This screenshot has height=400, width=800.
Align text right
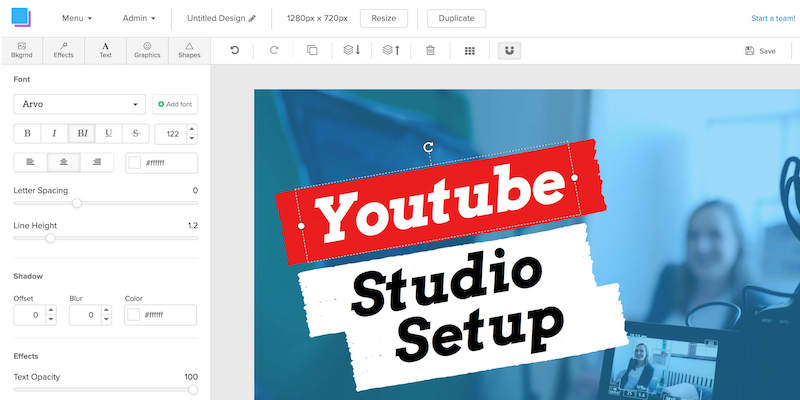pos(97,162)
